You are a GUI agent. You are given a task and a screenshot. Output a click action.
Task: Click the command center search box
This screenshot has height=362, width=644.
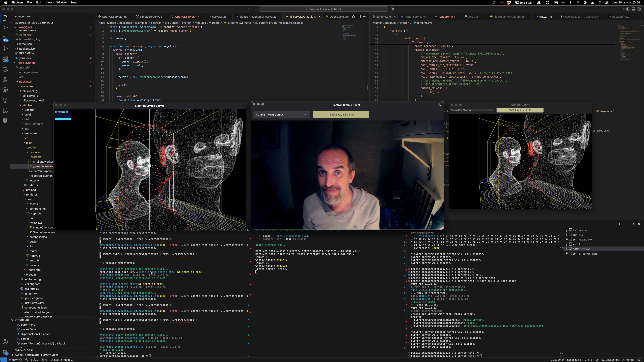coord(323,9)
